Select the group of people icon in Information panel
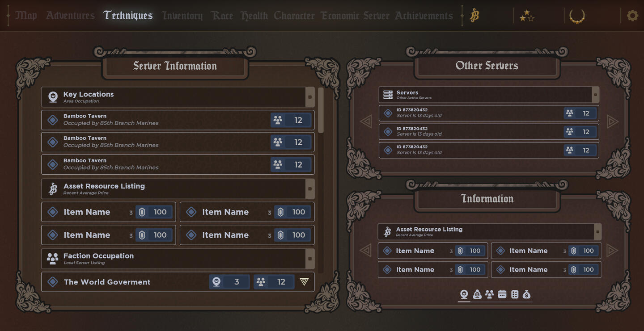The width and height of the screenshot is (644, 331). (x=489, y=294)
